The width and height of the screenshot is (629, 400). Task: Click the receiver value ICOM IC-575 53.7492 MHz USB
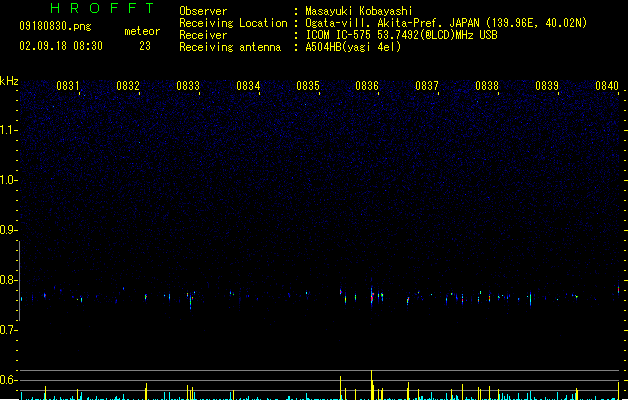(x=401, y=35)
